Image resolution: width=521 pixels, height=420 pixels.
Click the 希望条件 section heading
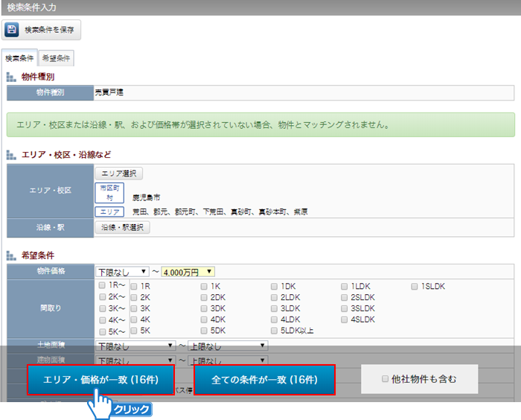[x=38, y=255]
